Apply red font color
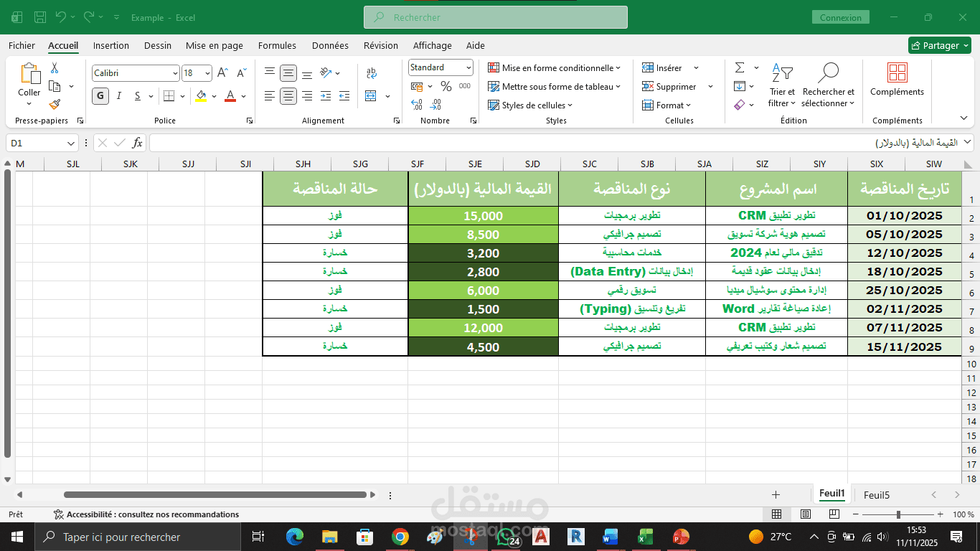 coord(230,96)
